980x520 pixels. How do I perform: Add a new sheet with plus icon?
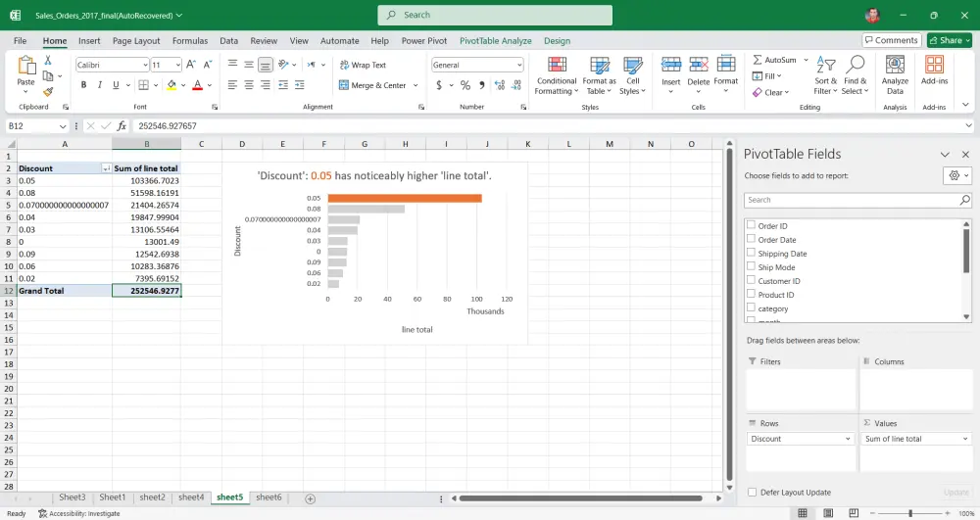coord(310,498)
